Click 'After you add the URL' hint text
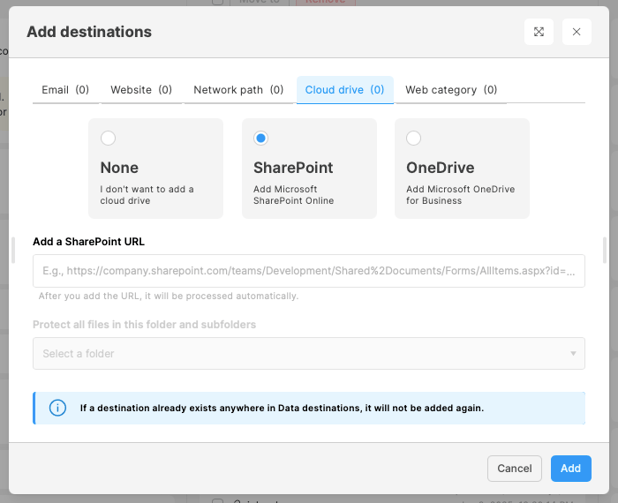This screenshot has width=618, height=503. tap(168, 296)
